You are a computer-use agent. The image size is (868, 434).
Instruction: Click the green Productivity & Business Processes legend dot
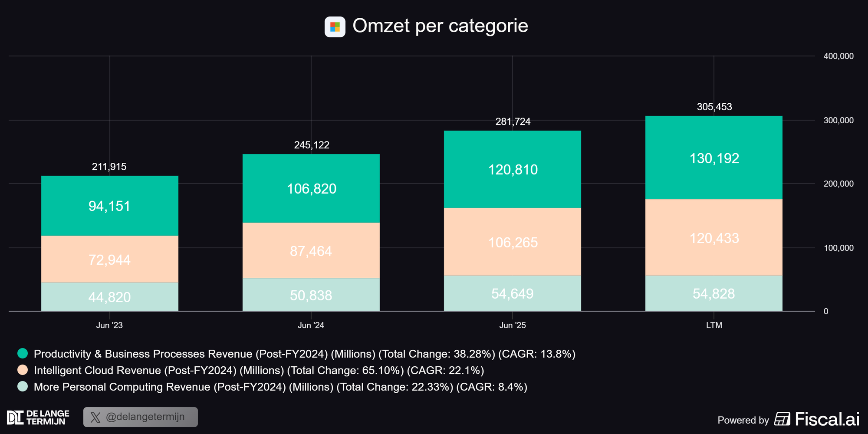pos(23,353)
